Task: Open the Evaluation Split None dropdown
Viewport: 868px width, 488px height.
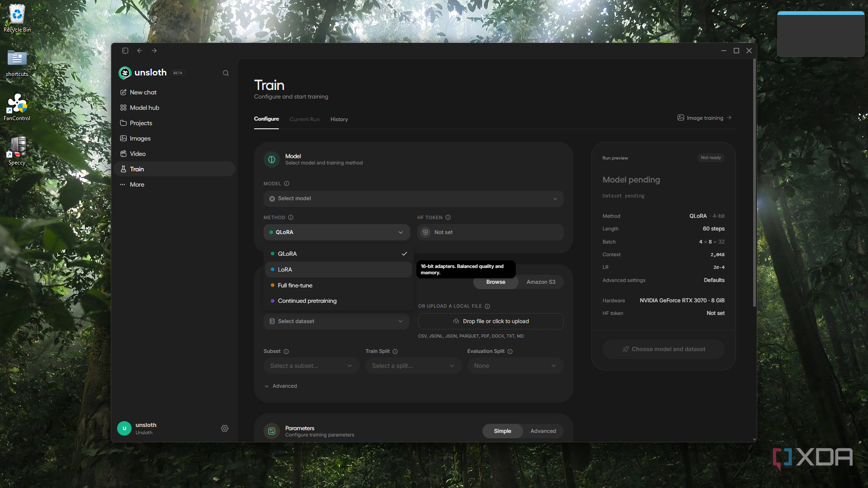Action: pos(515,366)
